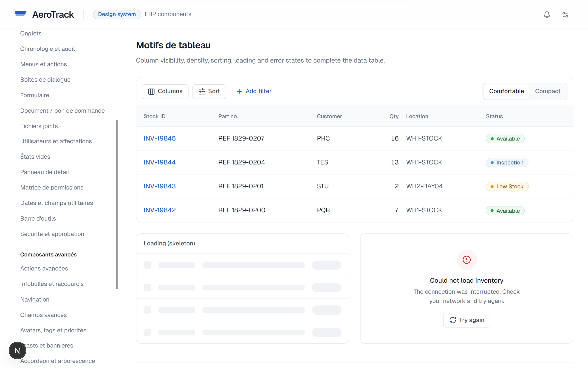The image size is (588, 368).
Task: Click the Qty column header
Action: coord(394,116)
